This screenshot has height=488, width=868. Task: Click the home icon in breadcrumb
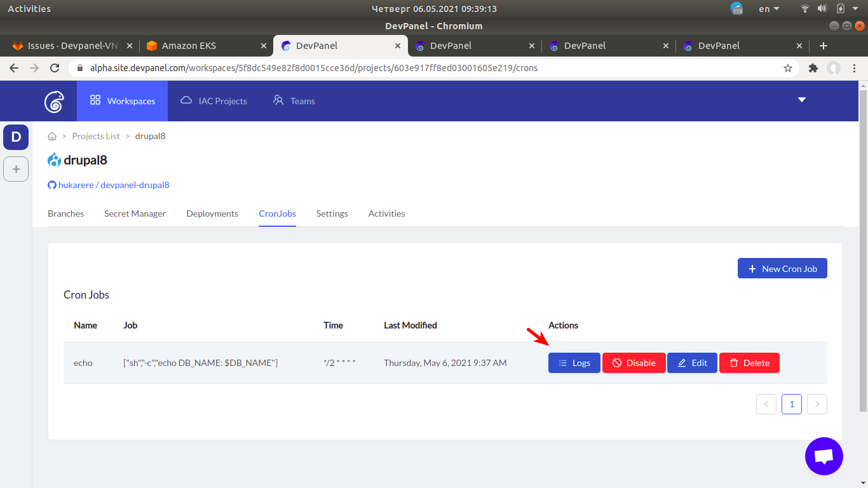click(x=52, y=136)
